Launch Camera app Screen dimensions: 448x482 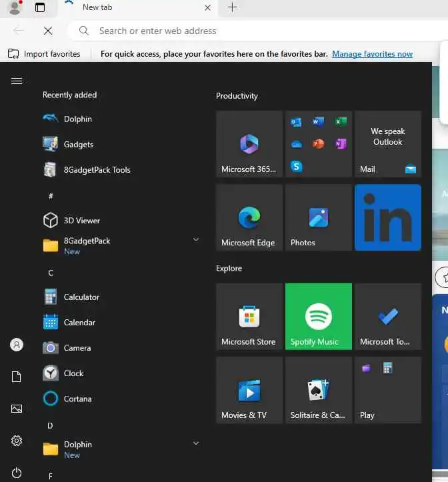click(x=121, y=348)
